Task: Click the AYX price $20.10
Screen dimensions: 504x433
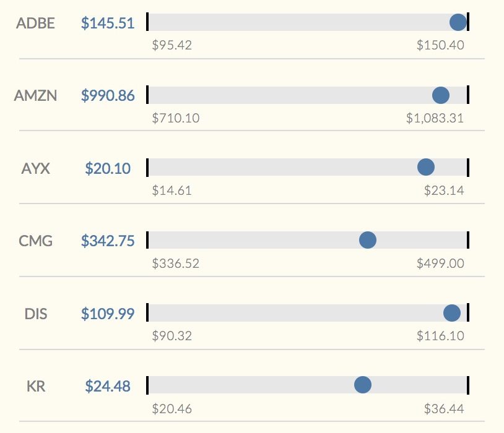Action: 108,168
